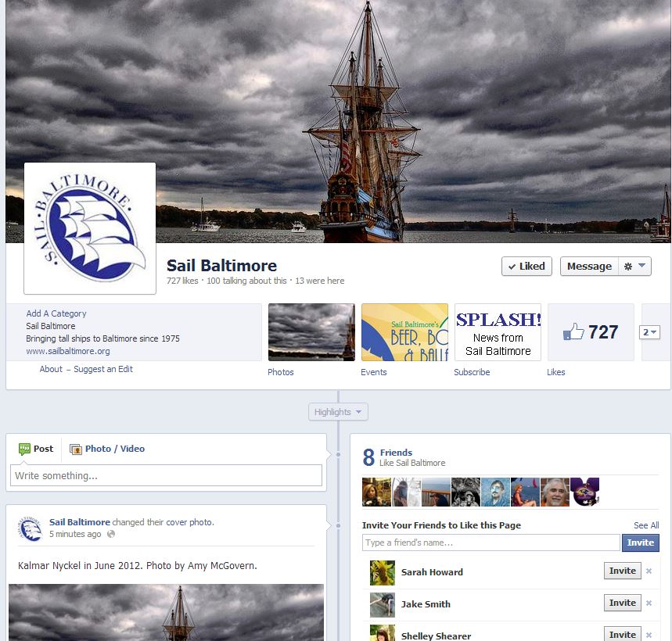Image resolution: width=672 pixels, height=641 pixels.
Task: Open the 8 Friends link
Action: (x=396, y=453)
